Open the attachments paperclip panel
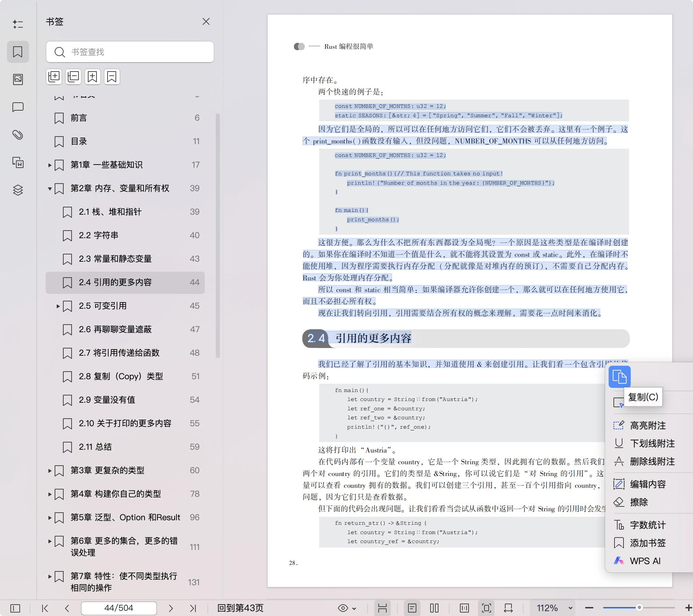Viewport: 693px width, 616px height. pos(18,135)
